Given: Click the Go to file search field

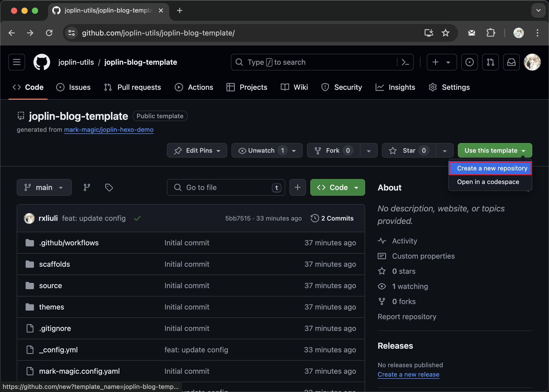Looking at the screenshot, I should (226, 187).
